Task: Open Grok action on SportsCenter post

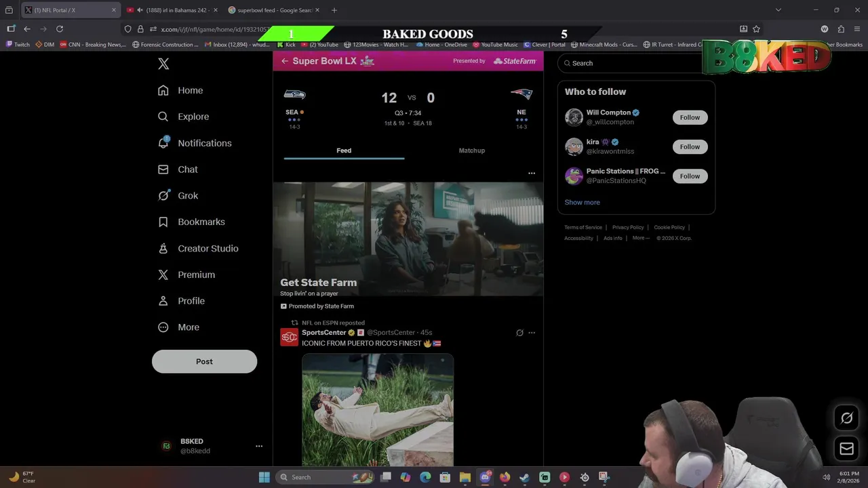Action: [x=519, y=333]
